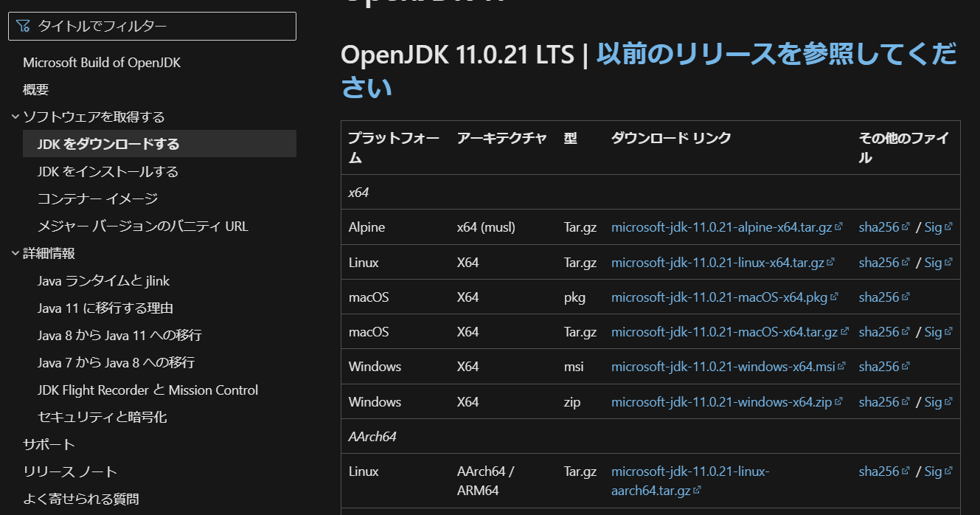980x515 pixels.
Task: Click external-link icon after windows-x64.msi
Action: (x=842, y=367)
